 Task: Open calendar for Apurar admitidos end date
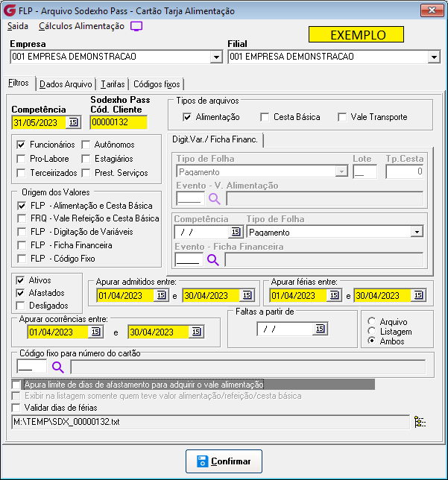[247, 295]
